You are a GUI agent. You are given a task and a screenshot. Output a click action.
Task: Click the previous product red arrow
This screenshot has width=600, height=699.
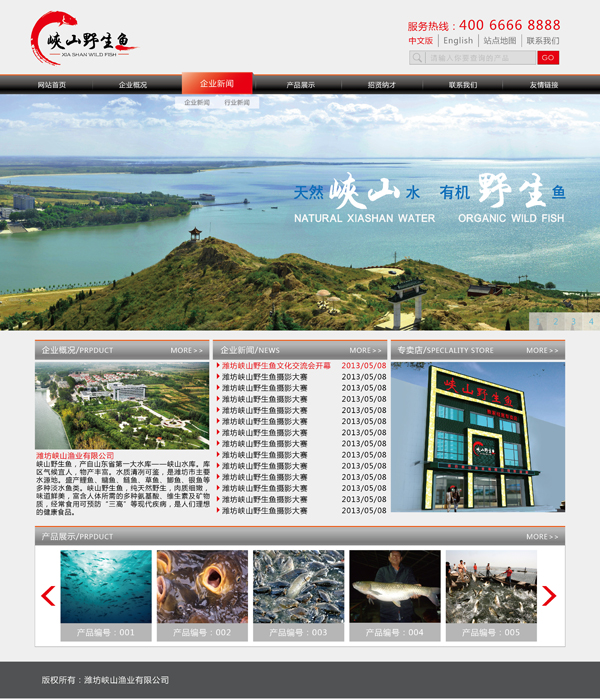(x=48, y=596)
